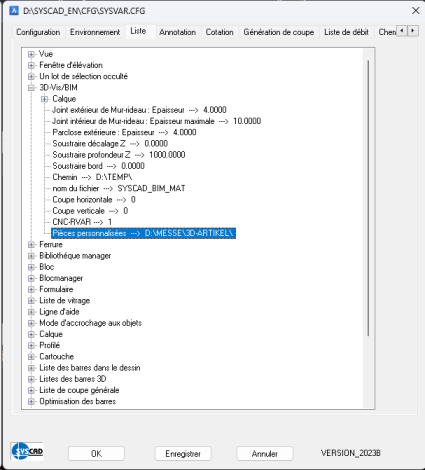Click the OK button
This screenshot has width=425, height=470.
(x=96, y=454)
